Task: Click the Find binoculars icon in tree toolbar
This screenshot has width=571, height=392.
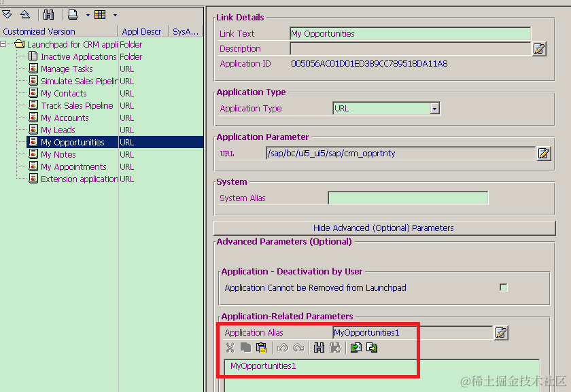Action: click(x=48, y=14)
